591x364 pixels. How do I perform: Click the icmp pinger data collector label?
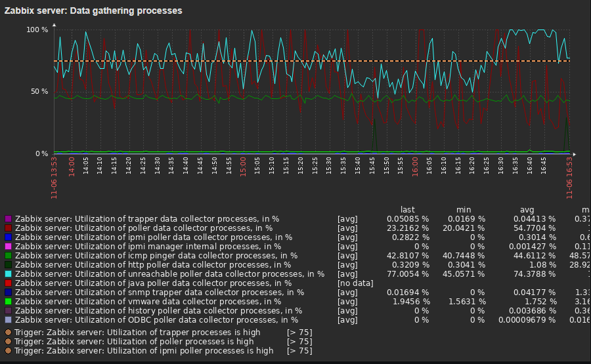point(156,256)
